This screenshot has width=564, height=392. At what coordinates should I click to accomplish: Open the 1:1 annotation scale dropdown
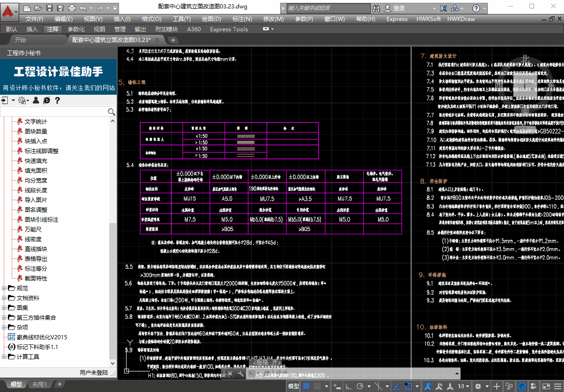[463, 386]
